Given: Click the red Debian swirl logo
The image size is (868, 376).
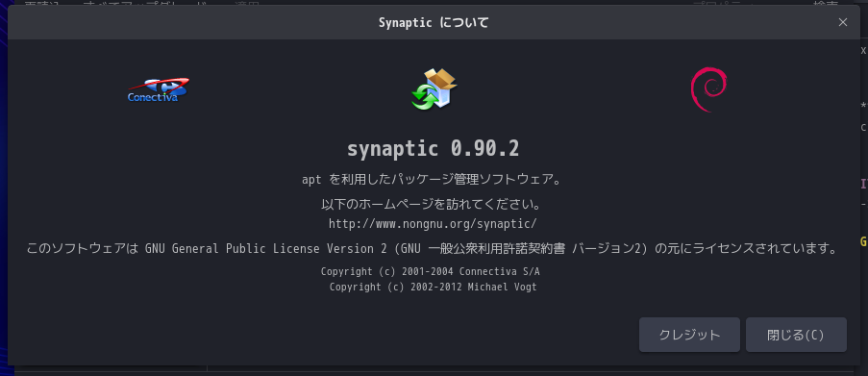Looking at the screenshot, I should [708, 89].
